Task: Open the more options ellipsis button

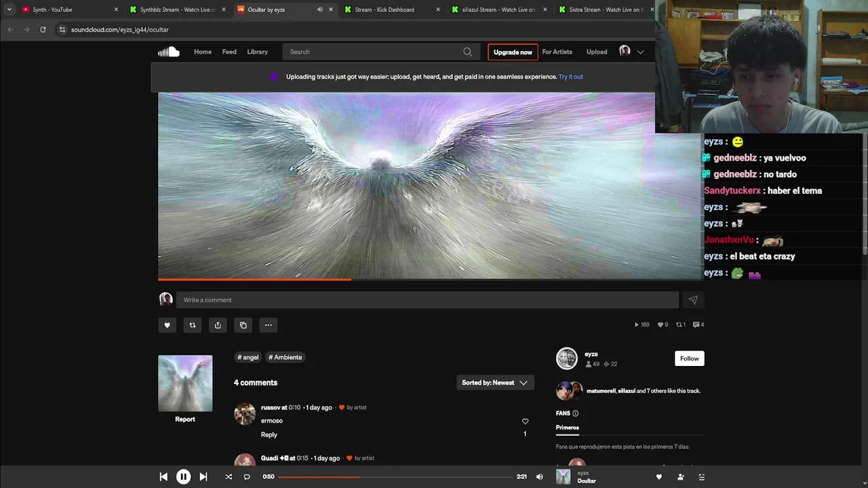Action: [269, 325]
